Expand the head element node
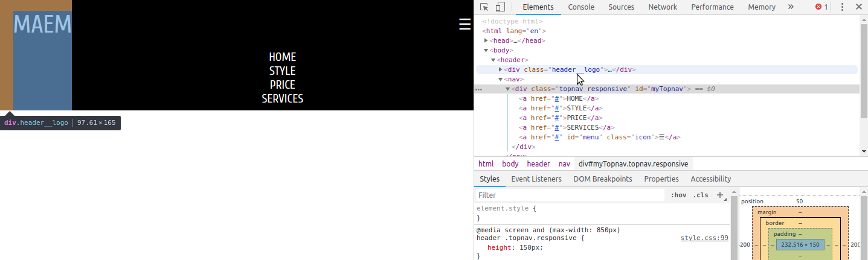The height and width of the screenshot is (260, 868). (x=486, y=41)
